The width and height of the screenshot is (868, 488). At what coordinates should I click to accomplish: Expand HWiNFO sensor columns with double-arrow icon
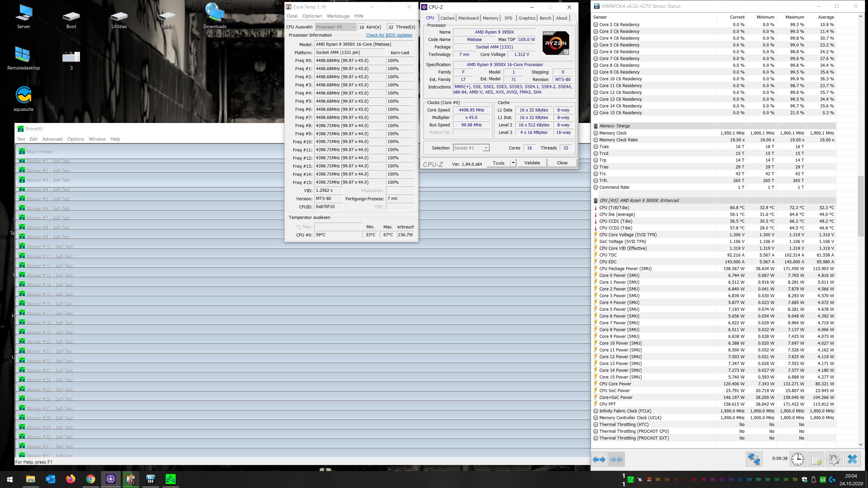point(599,460)
